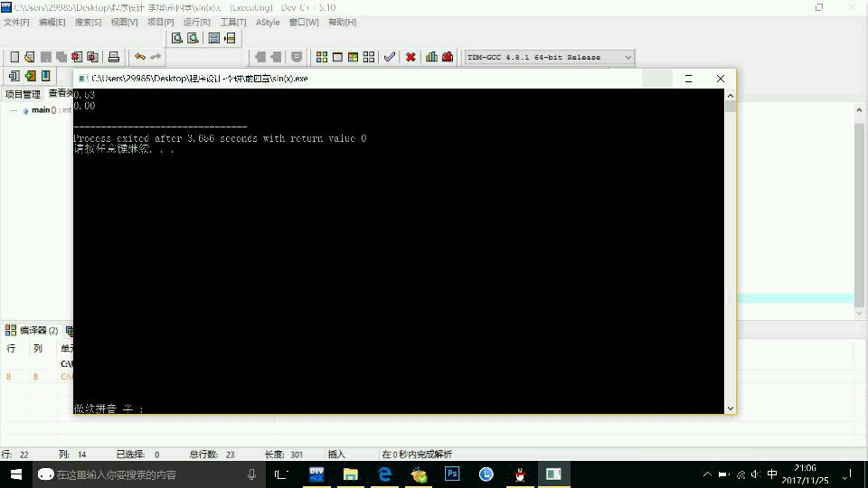Click the Compile and Run icon
Image resolution: width=868 pixels, height=488 pixels.
(353, 57)
